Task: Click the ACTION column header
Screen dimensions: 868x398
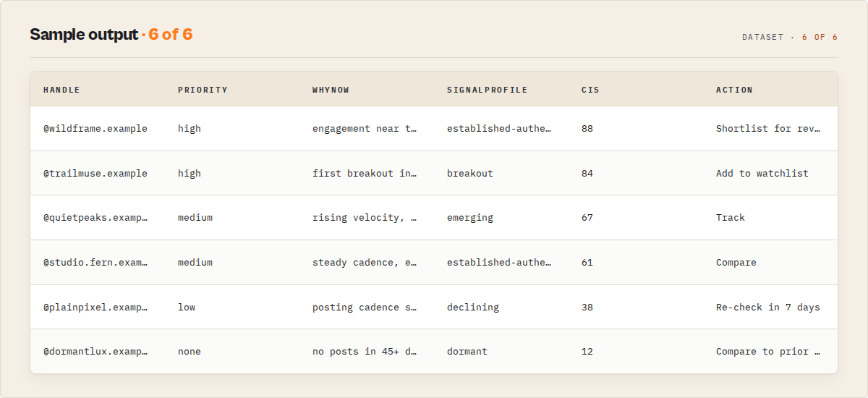Action: point(734,90)
